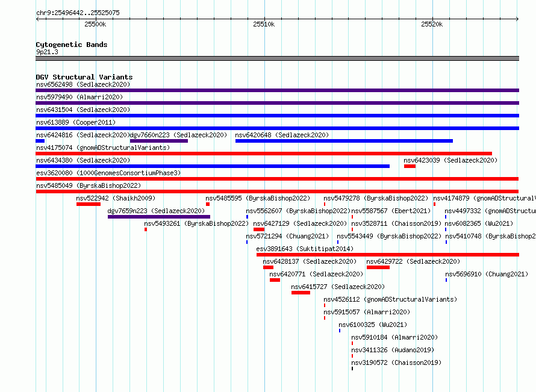Image resolution: width=536 pixels, height=392 pixels.
Task: Select the nsv4497332 variant label
Action: pos(490,211)
